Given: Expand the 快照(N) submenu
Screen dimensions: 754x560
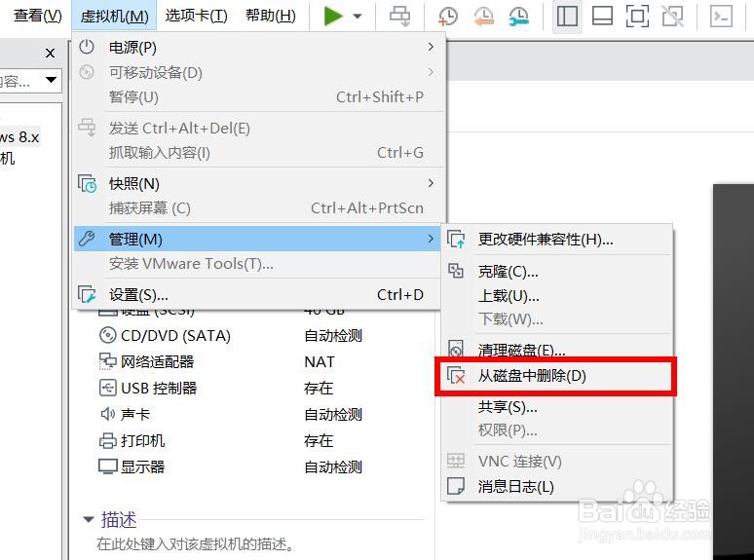Looking at the screenshot, I should click(257, 183).
